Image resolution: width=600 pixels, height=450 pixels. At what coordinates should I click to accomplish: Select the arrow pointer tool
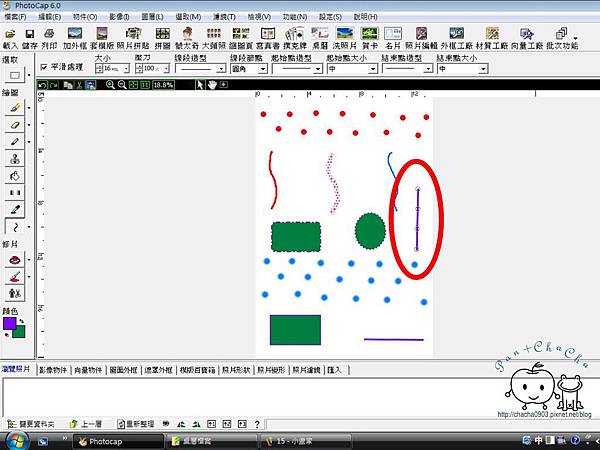[200, 85]
